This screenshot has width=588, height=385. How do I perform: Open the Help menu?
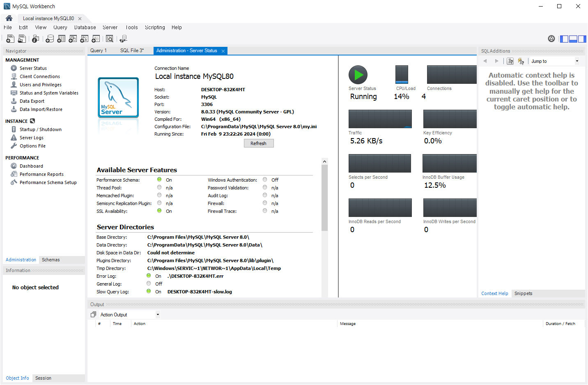tap(177, 28)
